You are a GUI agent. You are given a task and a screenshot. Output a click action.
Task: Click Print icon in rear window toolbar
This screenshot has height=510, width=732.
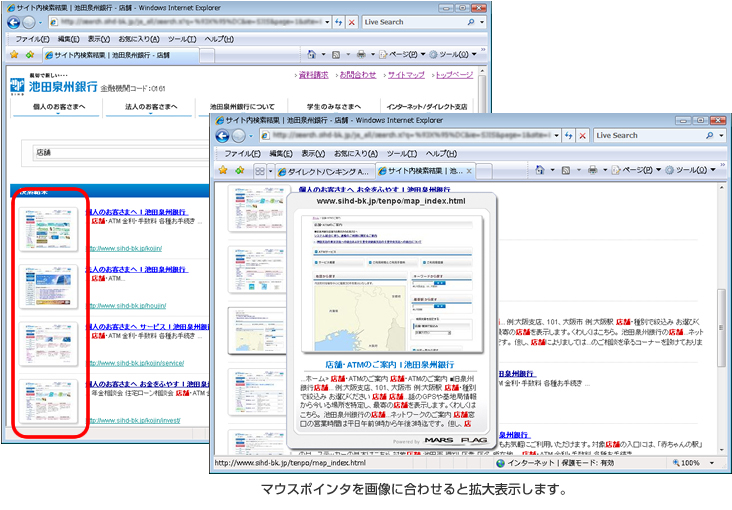coord(361,55)
